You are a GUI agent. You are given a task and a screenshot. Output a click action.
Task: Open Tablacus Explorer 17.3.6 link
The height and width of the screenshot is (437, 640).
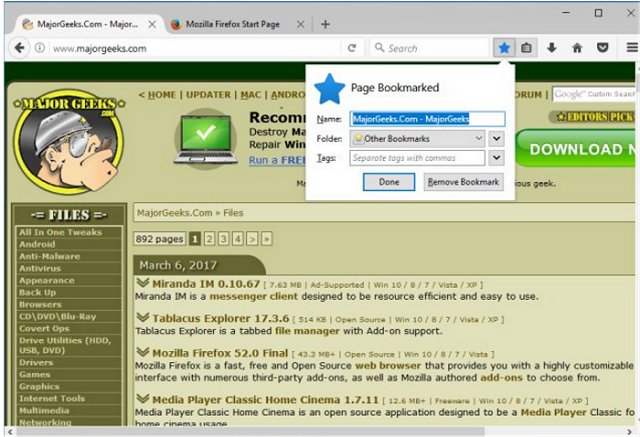click(221, 318)
